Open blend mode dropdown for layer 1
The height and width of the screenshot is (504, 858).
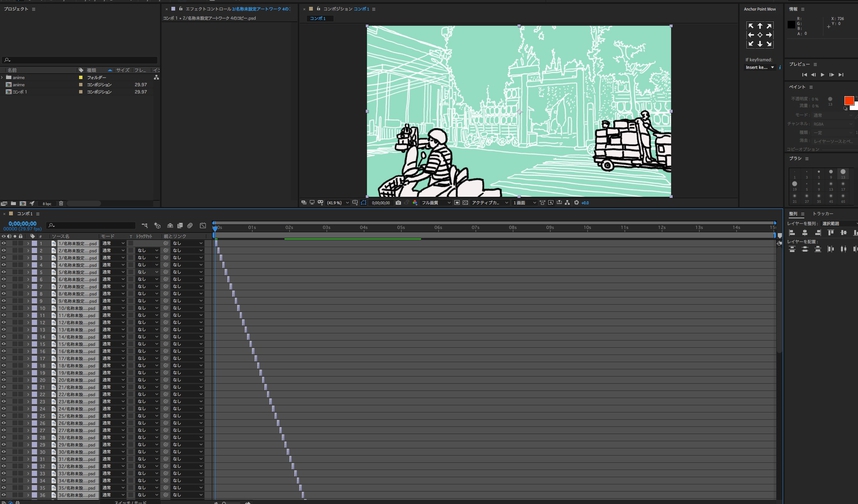113,243
